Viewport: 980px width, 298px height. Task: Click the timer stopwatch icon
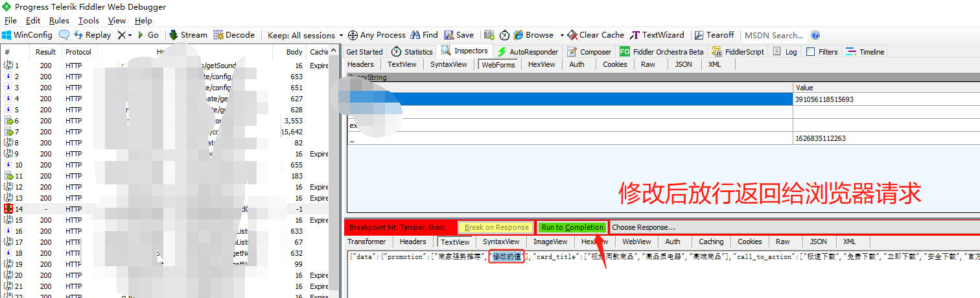coord(504,35)
